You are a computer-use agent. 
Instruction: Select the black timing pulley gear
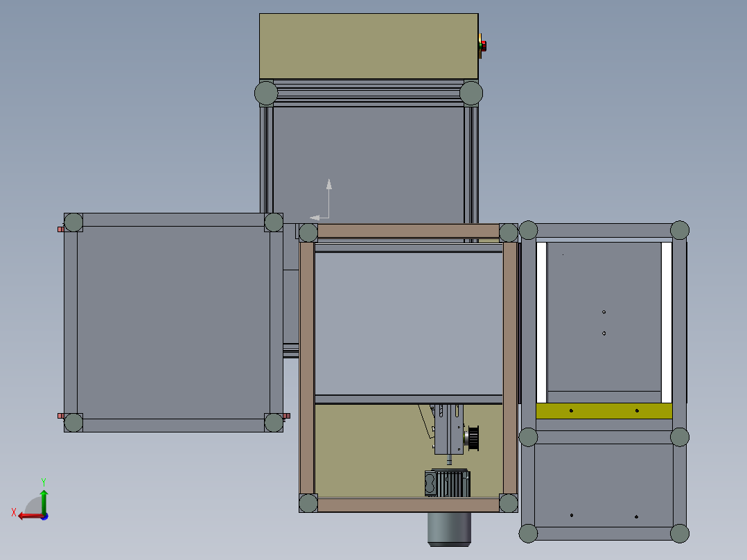[x=473, y=438]
